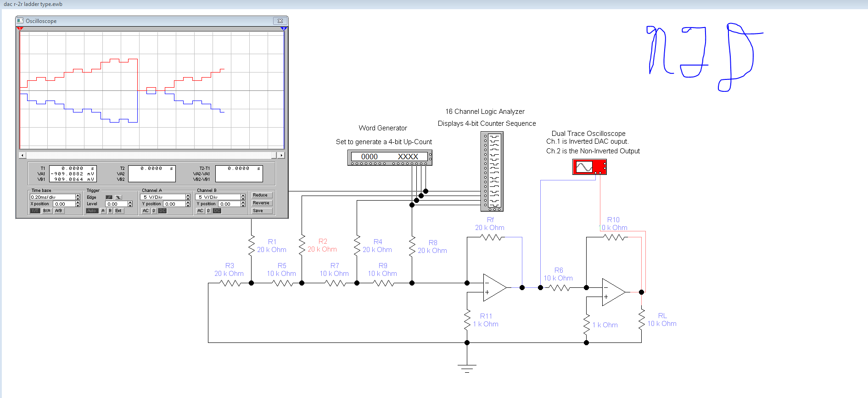This screenshot has width=868, height=398.
Task: Select resistor R3 symbol
Action: point(230,283)
